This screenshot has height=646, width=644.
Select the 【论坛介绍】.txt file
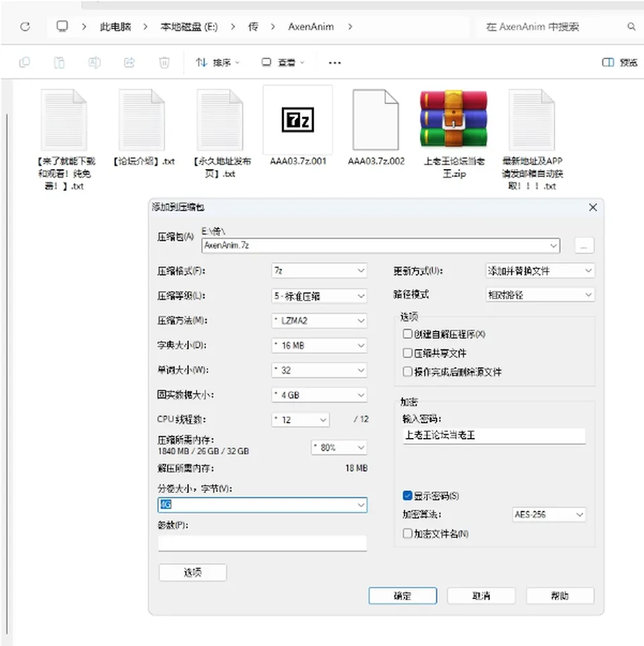(142, 129)
